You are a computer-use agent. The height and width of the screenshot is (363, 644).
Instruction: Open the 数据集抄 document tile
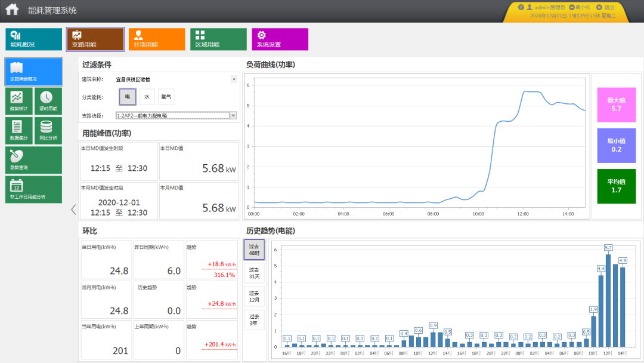[19, 130]
